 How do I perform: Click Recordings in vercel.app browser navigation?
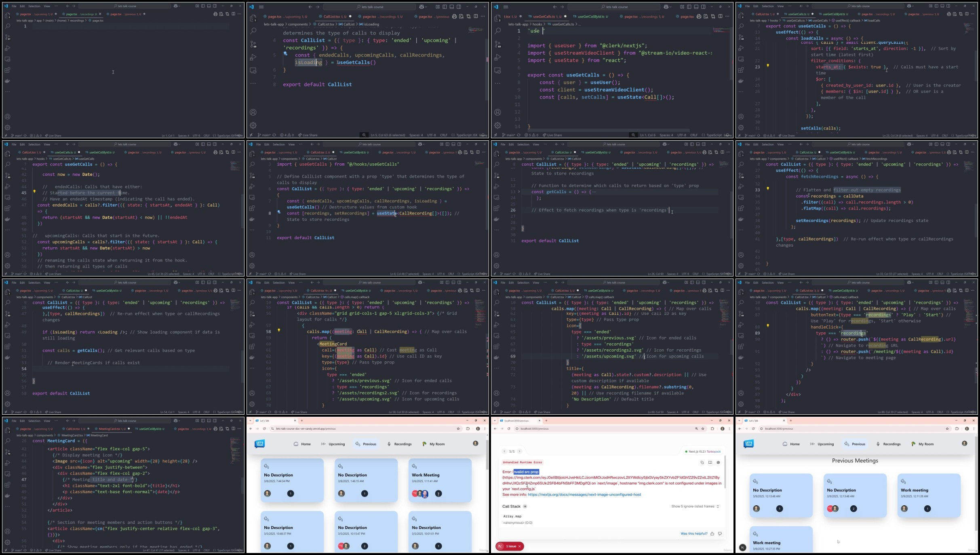[x=399, y=444]
